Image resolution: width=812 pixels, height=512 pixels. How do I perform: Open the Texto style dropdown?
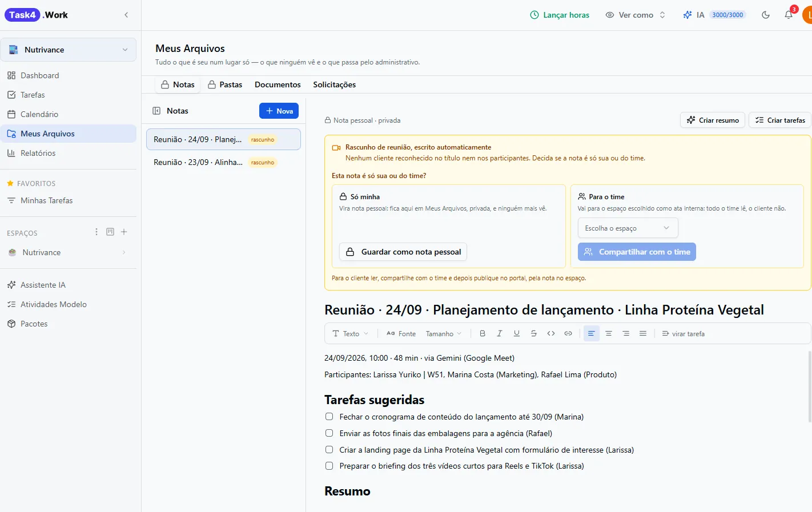click(x=350, y=333)
